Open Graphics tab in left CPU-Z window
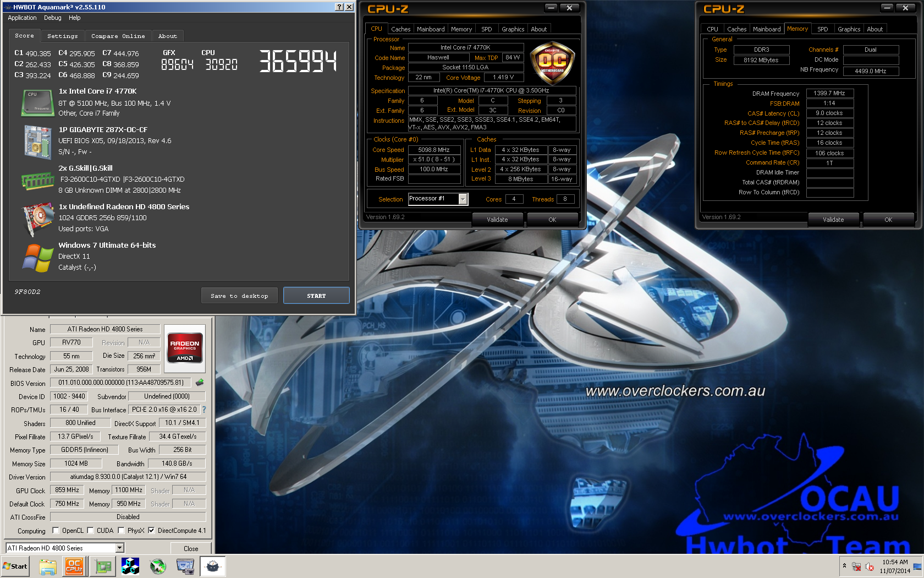The image size is (924, 578). pyautogui.click(x=513, y=29)
